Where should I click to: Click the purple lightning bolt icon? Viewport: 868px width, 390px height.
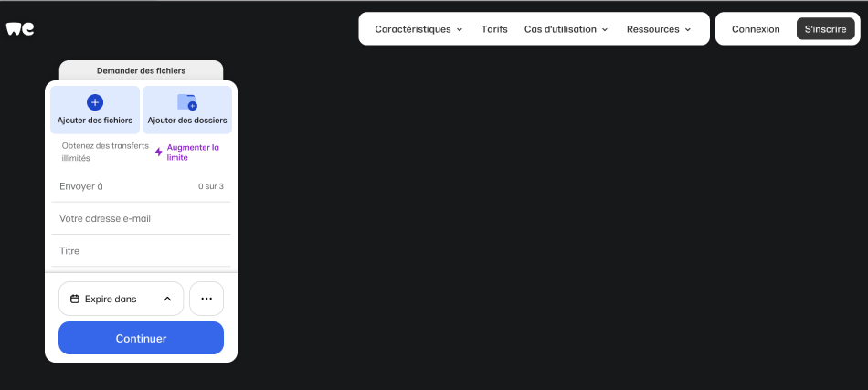pyautogui.click(x=158, y=153)
